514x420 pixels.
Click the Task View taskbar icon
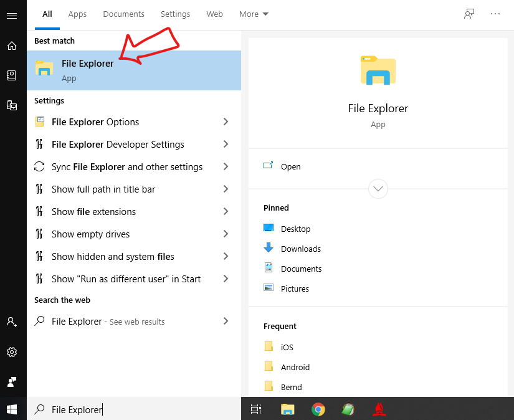(255, 409)
